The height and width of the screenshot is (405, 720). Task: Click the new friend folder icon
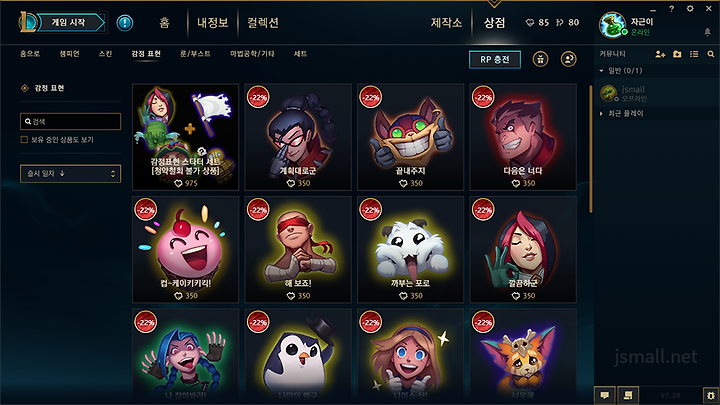click(x=677, y=54)
